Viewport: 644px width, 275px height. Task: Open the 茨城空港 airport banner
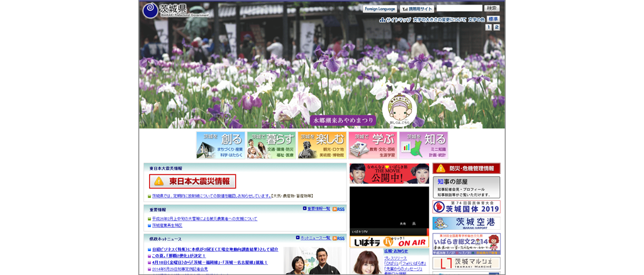click(x=466, y=223)
